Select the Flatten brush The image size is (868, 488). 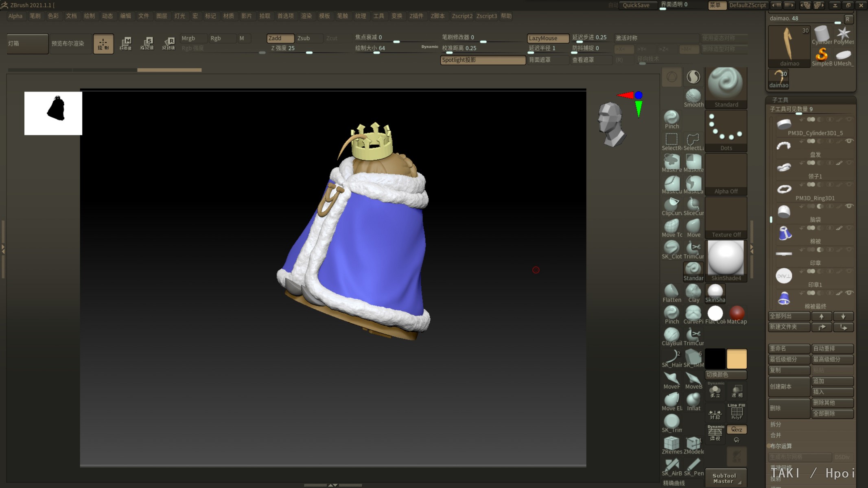671,292
